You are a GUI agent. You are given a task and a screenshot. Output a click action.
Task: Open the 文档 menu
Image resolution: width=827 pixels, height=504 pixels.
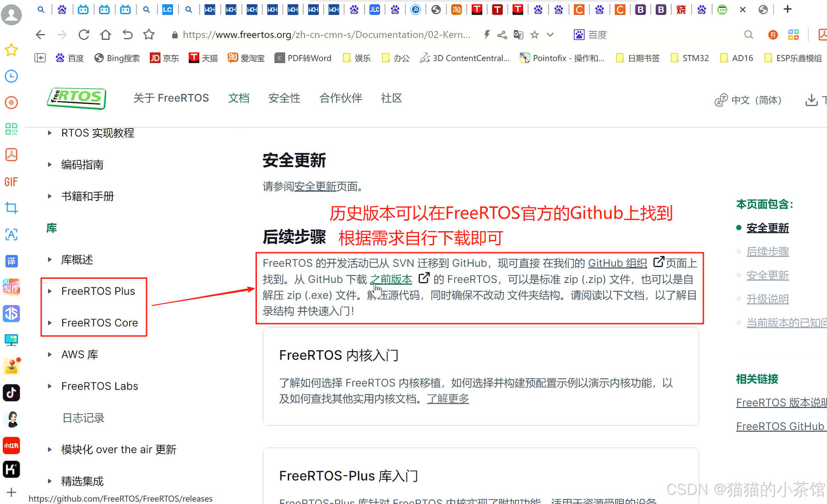click(239, 98)
